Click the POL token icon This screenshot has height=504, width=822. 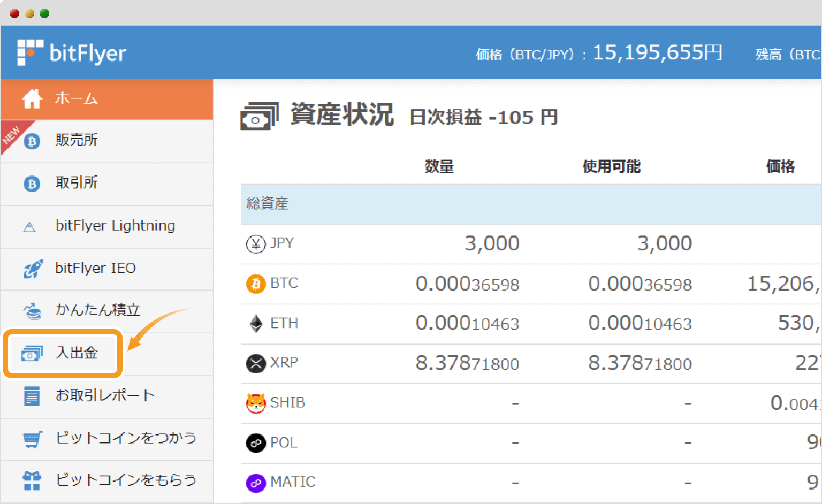tap(255, 442)
